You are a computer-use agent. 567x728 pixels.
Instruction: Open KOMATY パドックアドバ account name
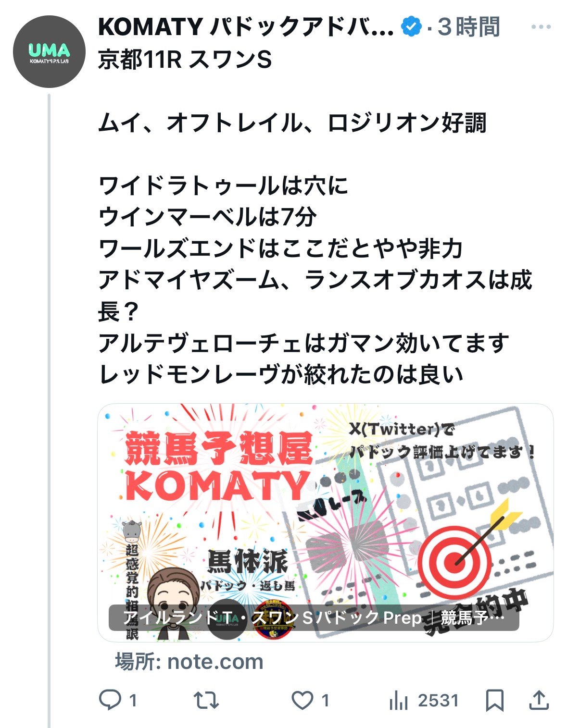coord(246,27)
